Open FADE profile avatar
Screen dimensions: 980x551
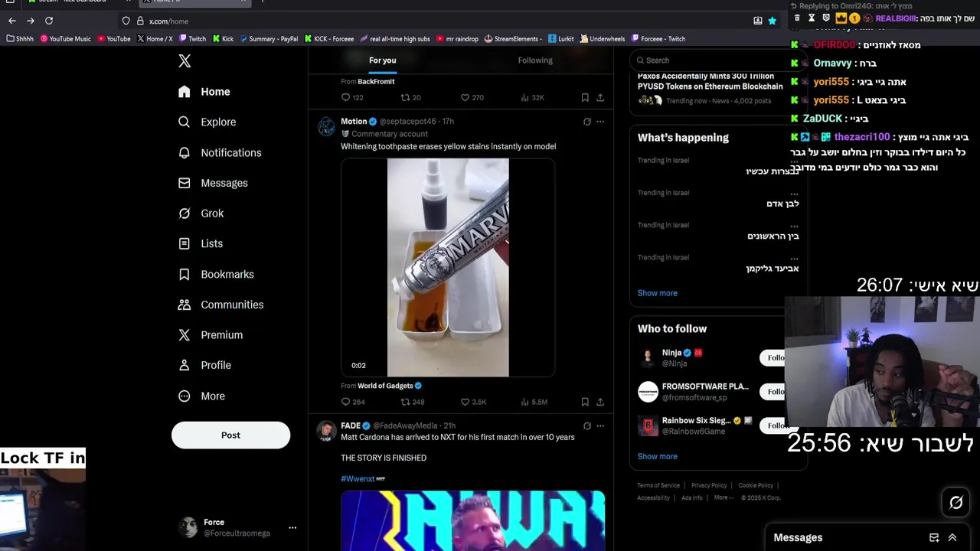327,430
